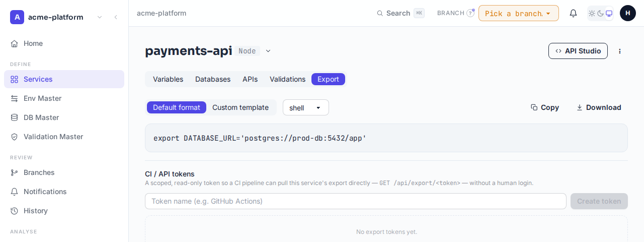Open DB Master in the sidebar
This screenshot has height=242, width=644.
(x=64, y=117)
